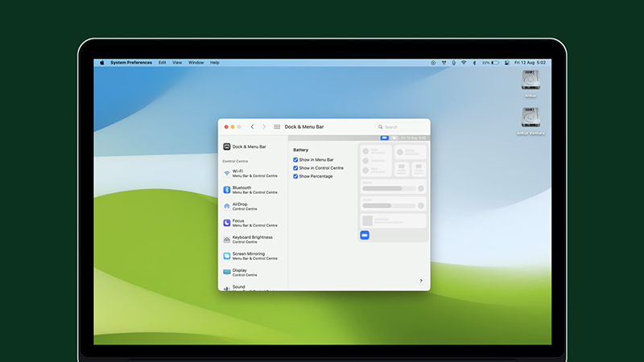Click the blue battery icon in preview
Viewport: 644px width, 362px height.
[365, 235]
